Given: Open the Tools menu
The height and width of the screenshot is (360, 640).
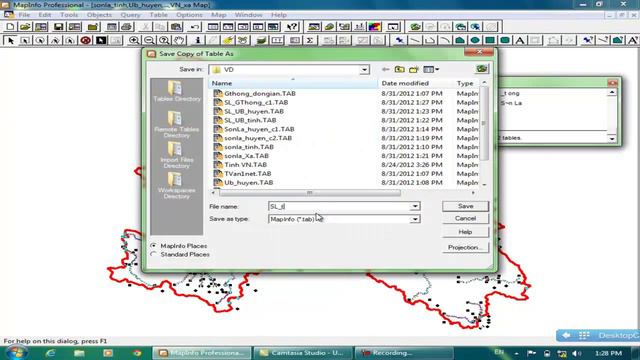Looking at the screenshot, I should (x=69, y=15).
